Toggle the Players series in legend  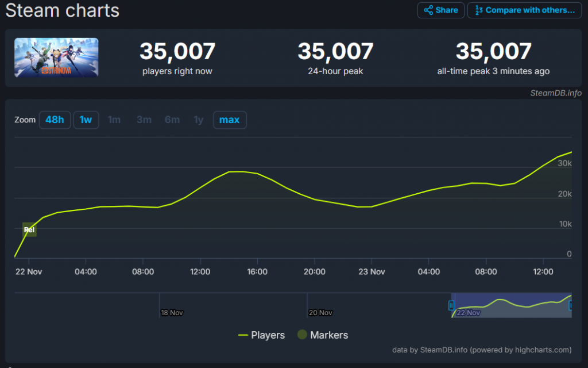[261, 335]
